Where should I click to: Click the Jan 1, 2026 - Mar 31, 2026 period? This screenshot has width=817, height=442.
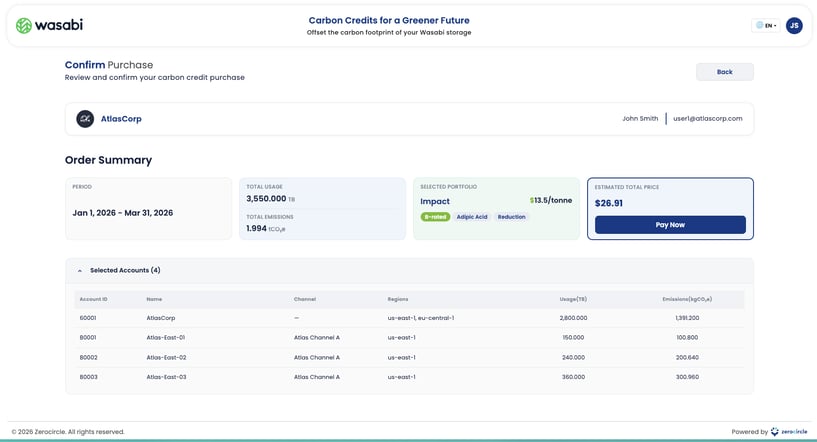click(122, 213)
